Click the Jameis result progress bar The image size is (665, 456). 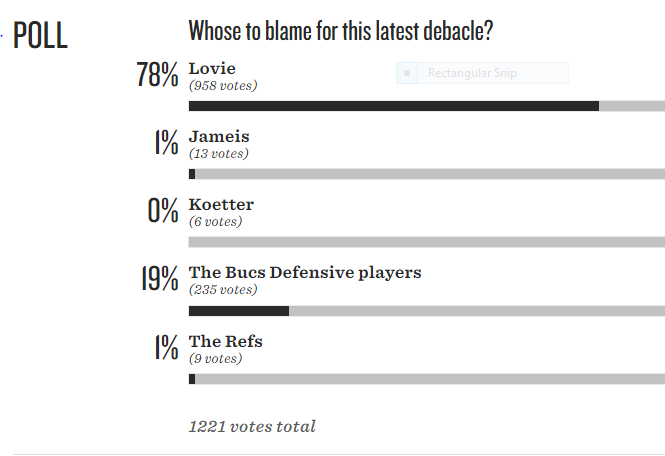[x=427, y=174]
